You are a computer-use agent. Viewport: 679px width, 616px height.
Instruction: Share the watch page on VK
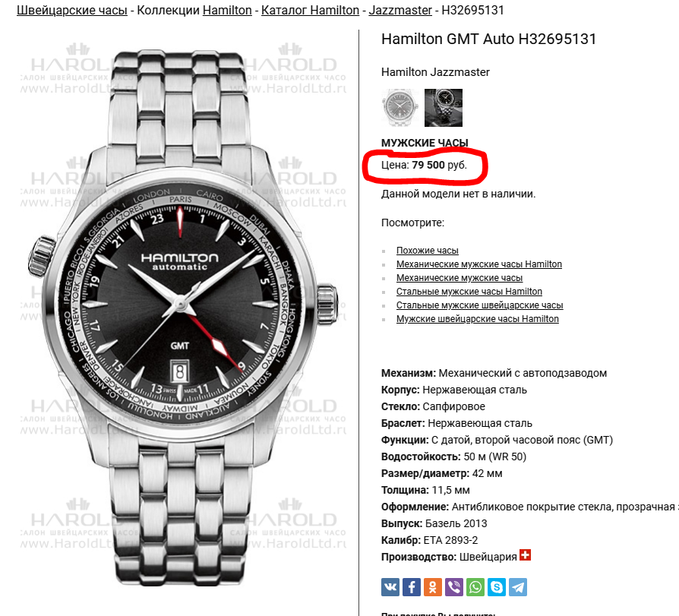click(x=390, y=587)
